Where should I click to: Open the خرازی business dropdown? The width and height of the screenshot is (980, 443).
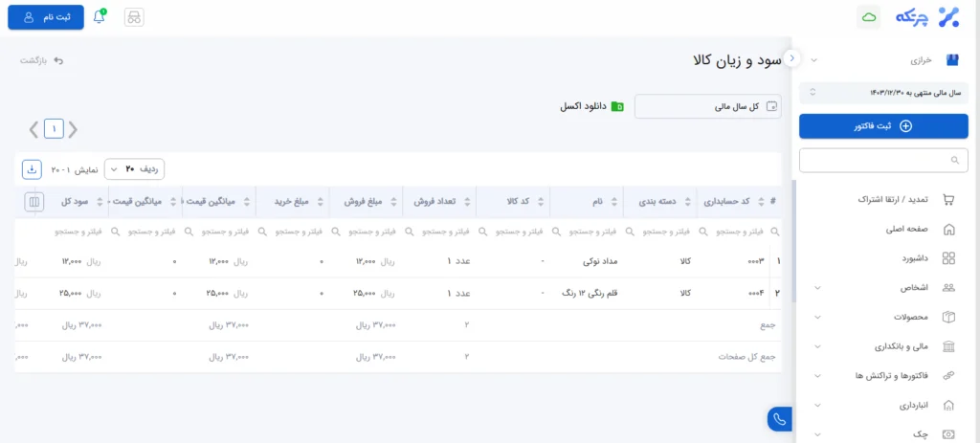pos(813,60)
